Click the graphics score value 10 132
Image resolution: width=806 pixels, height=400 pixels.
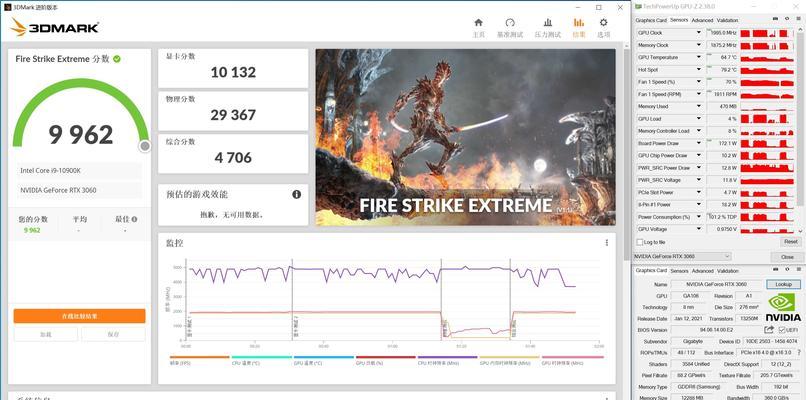(x=233, y=72)
